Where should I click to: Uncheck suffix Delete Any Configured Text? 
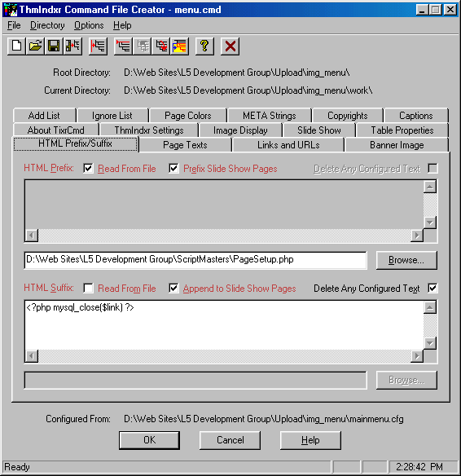432,288
